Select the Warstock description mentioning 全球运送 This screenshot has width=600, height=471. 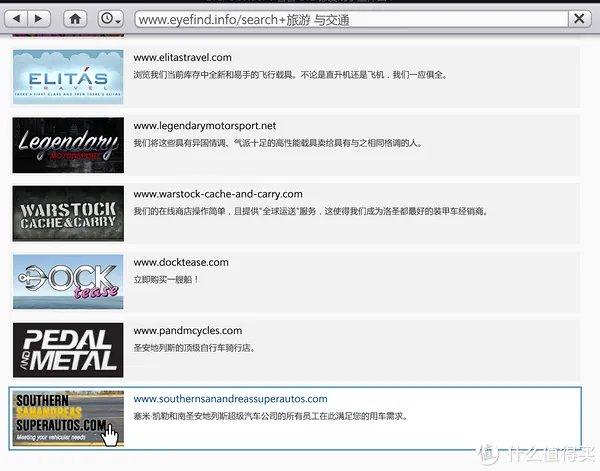point(311,211)
